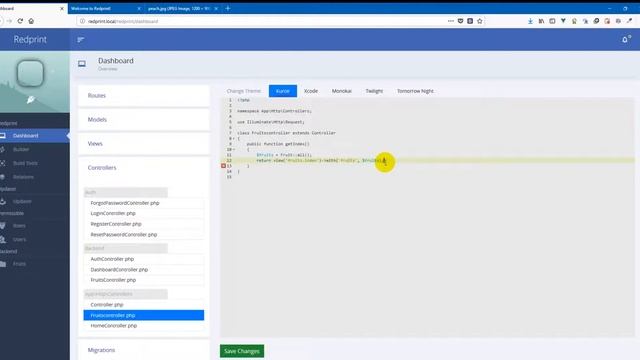This screenshot has width=640, height=360.
Task: Open LoginController.php
Action: pyautogui.click(x=144, y=213)
